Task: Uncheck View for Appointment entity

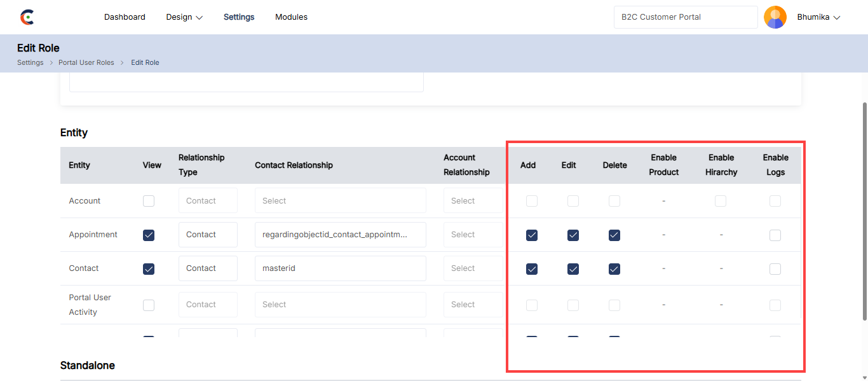Action: click(149, 235)
